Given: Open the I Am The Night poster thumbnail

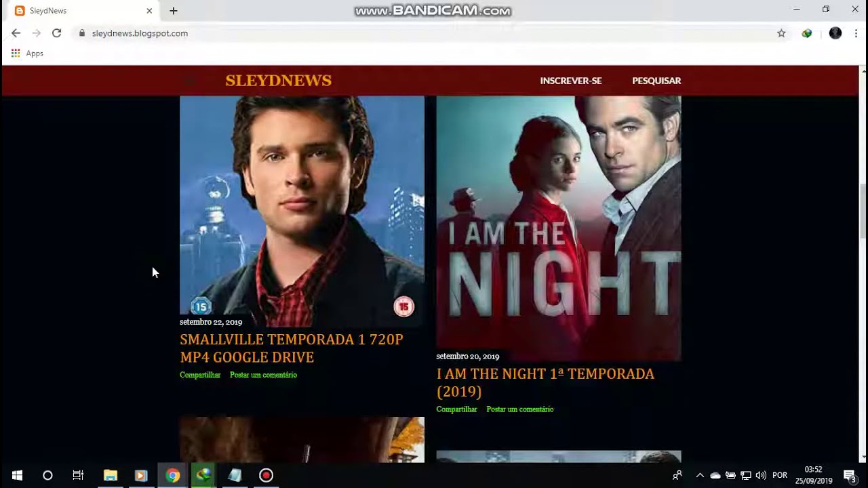Looking at the screenshot, I should pos(559,228).
